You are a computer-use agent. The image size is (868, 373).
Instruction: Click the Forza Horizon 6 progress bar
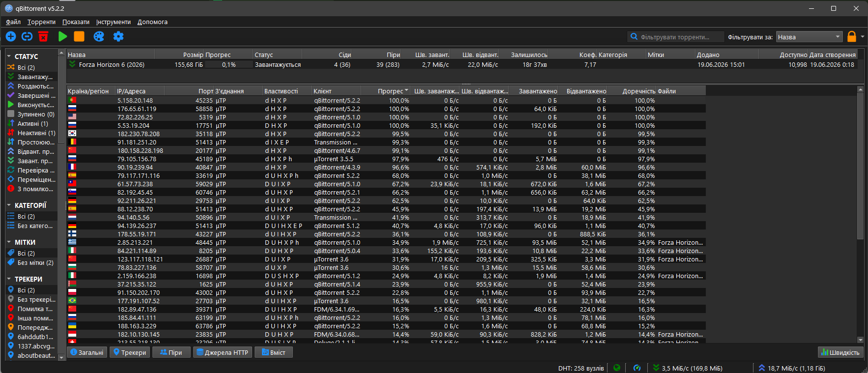(229, 64)
